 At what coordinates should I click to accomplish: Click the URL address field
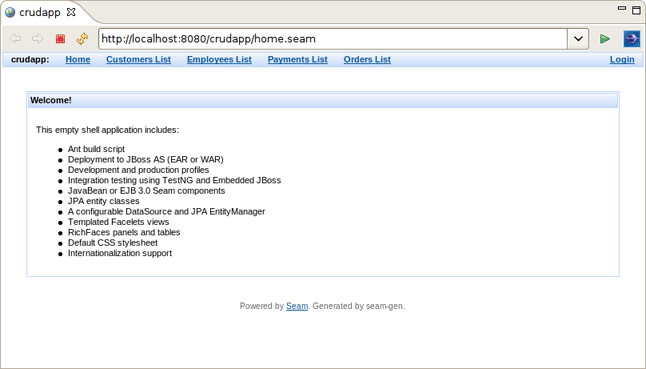[333, 39]
